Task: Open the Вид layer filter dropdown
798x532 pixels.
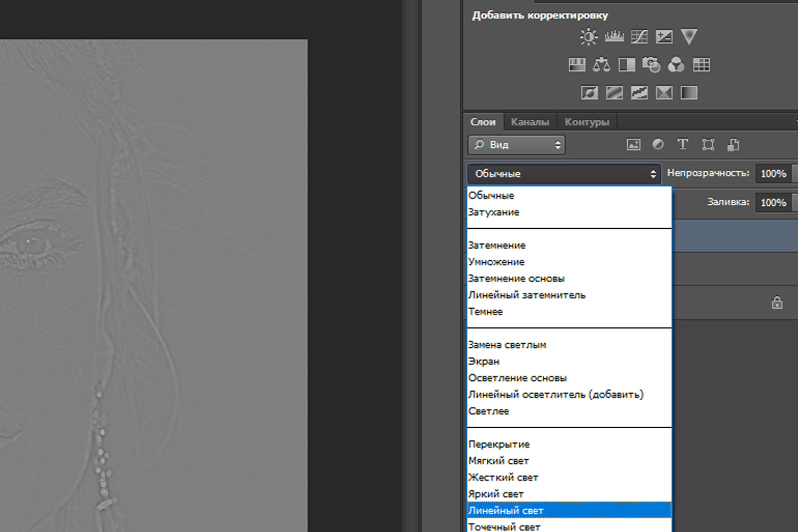Action: pyautogui.click(x=517, y=145)
